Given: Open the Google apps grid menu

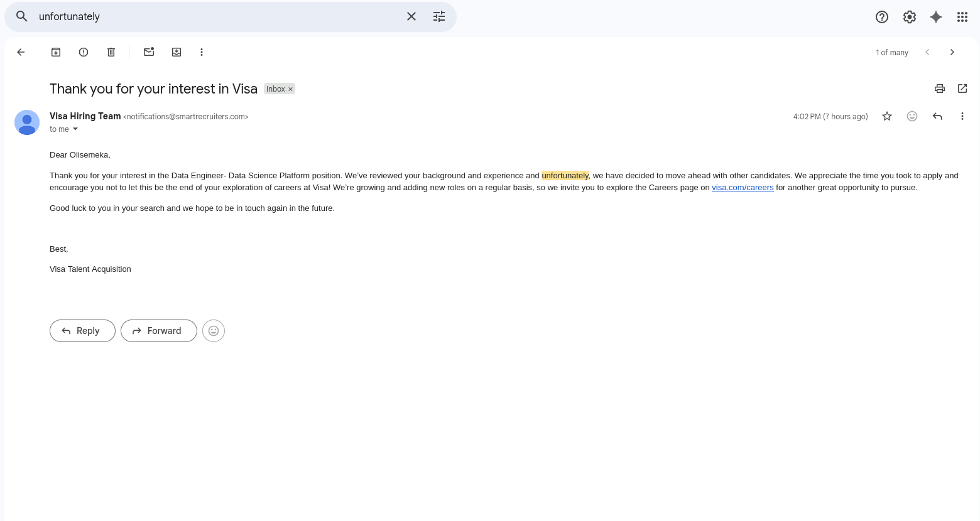Looking at the screenshot, I should click(962, 17).
